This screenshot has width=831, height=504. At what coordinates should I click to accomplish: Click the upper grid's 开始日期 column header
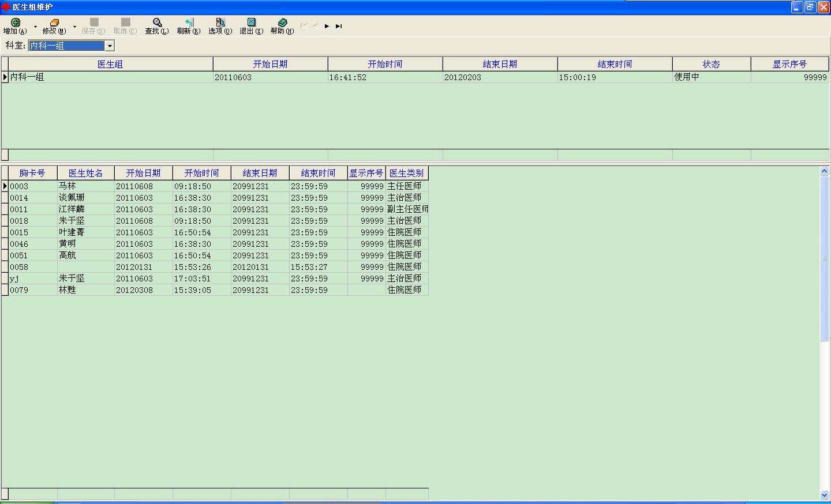click(270, 64)
